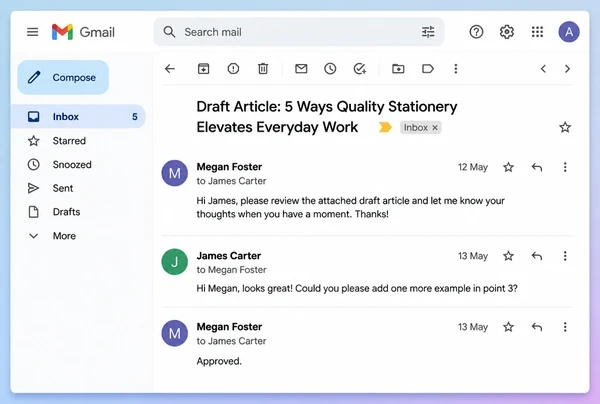
Task: Open the Snoozed folder
Action: 60,165
